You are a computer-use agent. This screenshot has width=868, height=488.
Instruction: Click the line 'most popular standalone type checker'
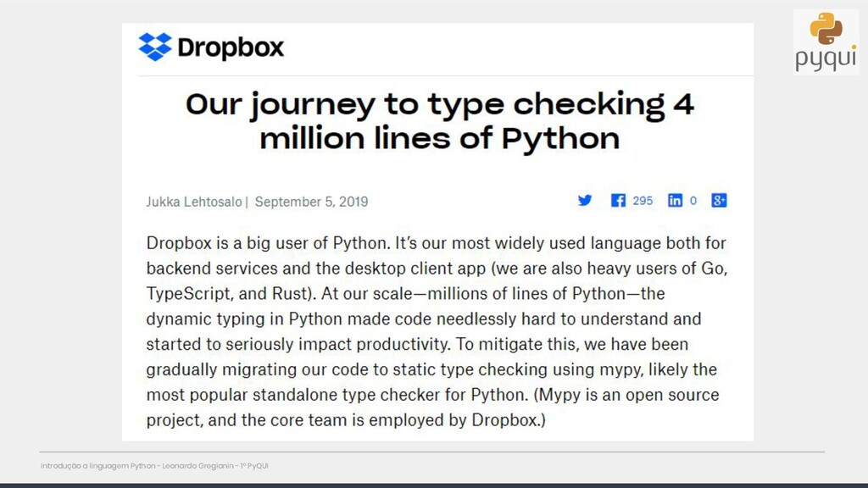[x=432, y=395]
